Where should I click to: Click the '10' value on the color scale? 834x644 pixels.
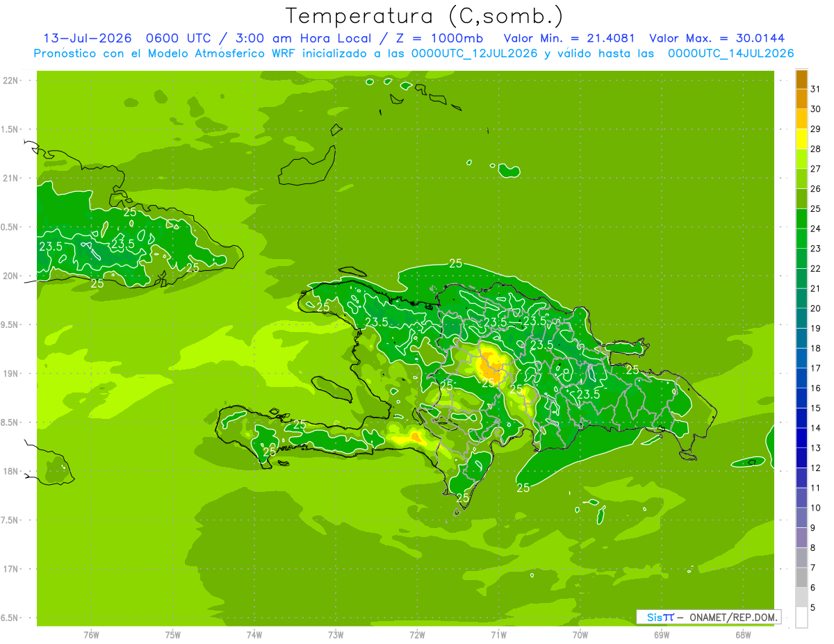816,508
